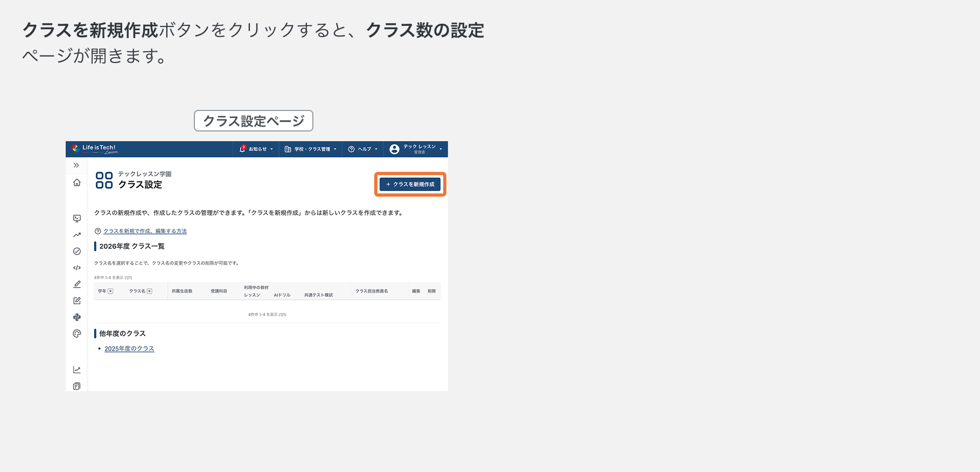Click the 編集 column header
Image resolution: width=980 pixels, height=472 pixels.
[x=416, y=291]
